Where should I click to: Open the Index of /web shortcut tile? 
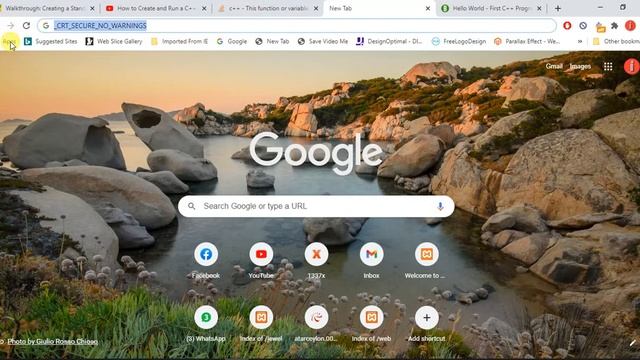[371, 324]
